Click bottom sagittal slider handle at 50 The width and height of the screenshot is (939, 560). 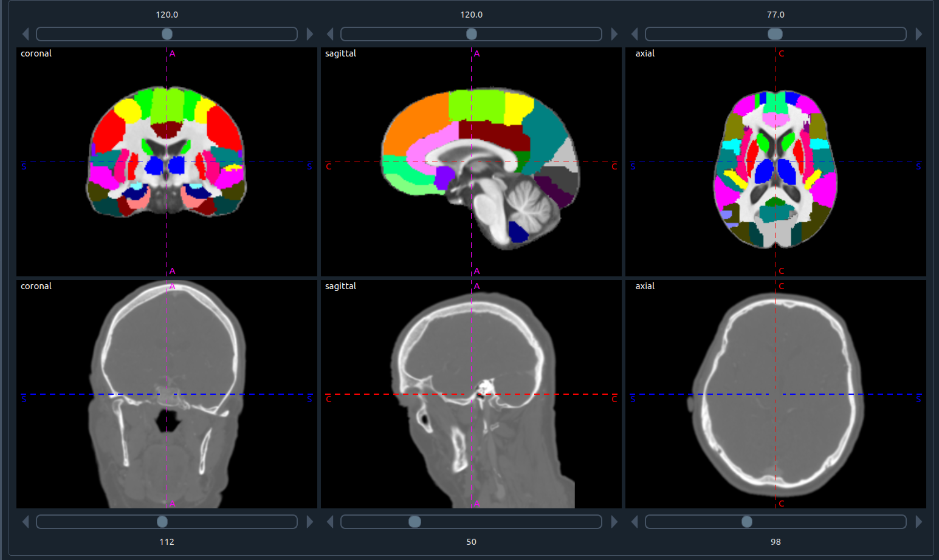[414, 522]
